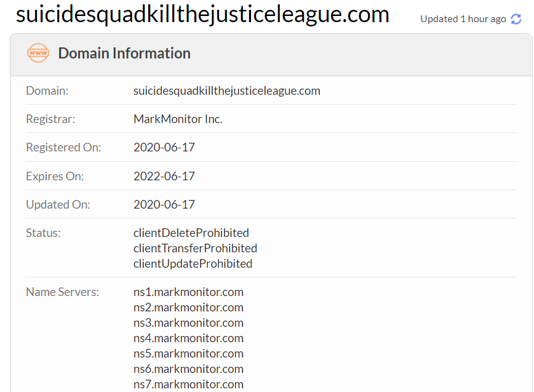Click name server ns3.markmonitor.com
The height and width of the screenshot is (392, 534).
pos(188,322)
